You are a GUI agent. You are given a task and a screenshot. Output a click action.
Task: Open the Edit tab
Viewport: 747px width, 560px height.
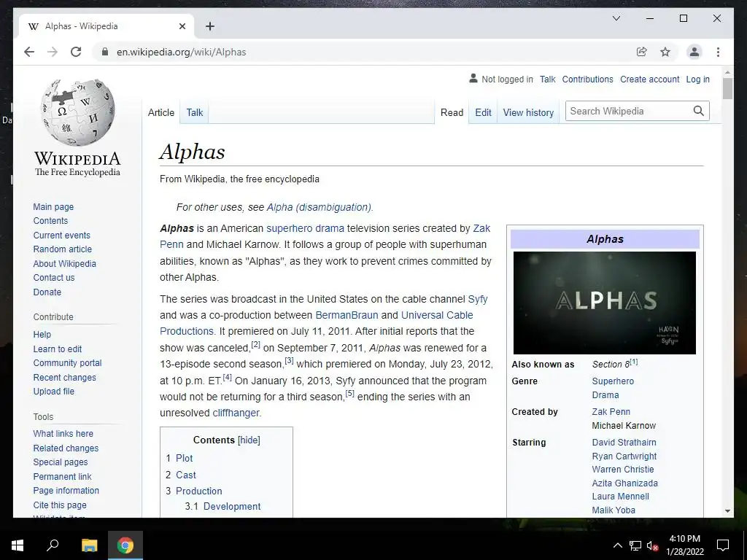click(483, 112)
